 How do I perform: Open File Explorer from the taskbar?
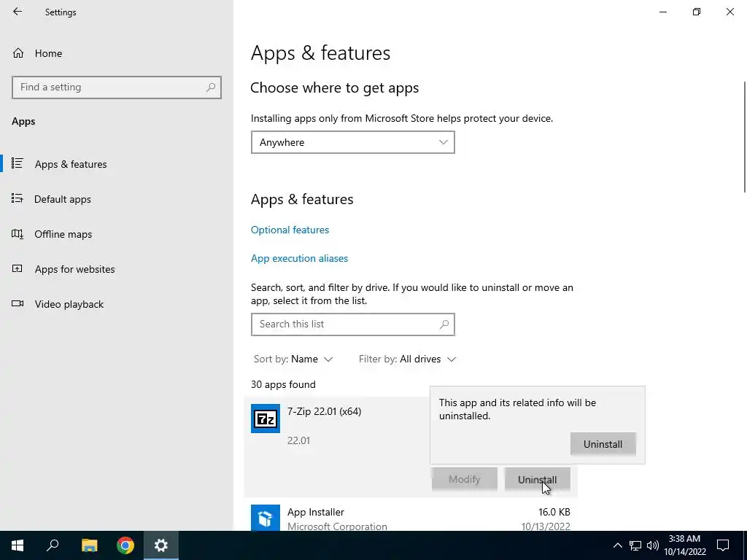click(89, 545)
